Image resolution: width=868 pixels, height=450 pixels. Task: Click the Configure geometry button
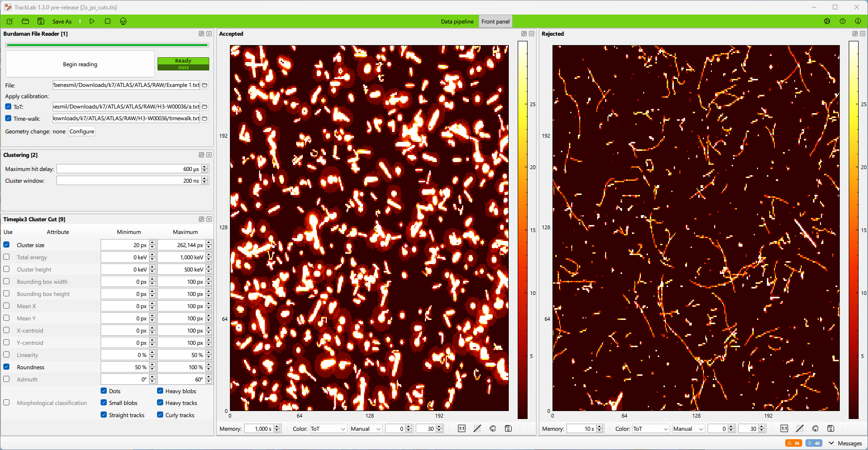(82, 132)
